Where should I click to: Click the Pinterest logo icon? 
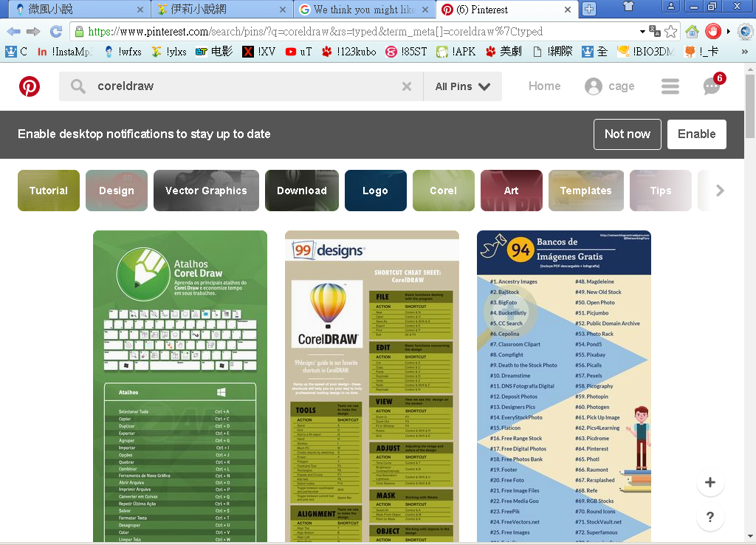(x=30, y=86)
